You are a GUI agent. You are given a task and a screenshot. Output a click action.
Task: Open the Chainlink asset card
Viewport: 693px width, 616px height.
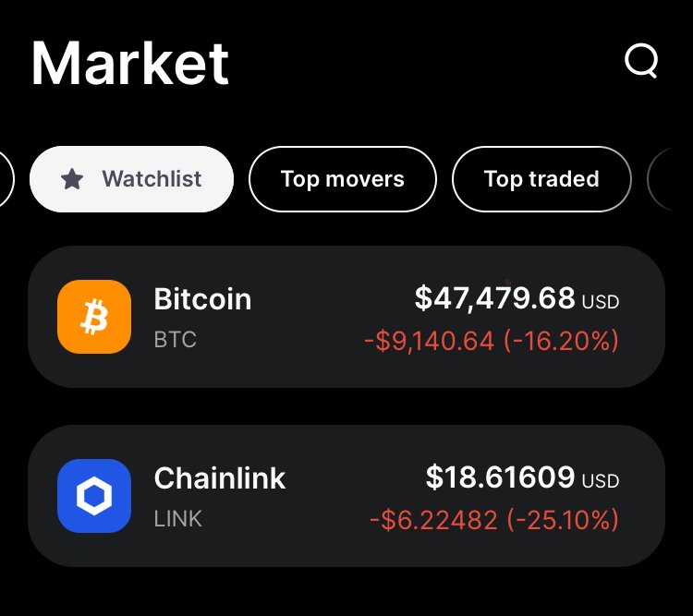[346, 495]
